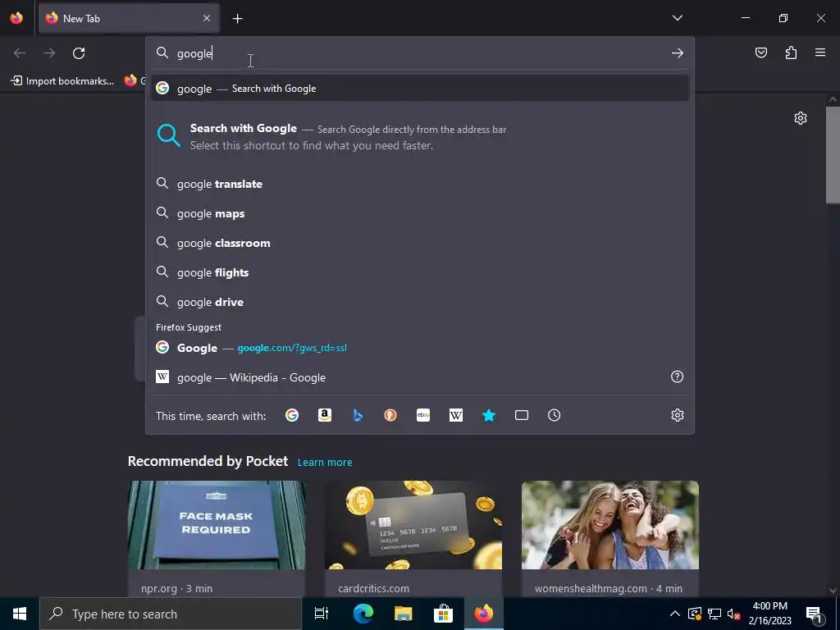Click the Firefox View icon
The width and height of the screenshot is (840, 630).
16,18
